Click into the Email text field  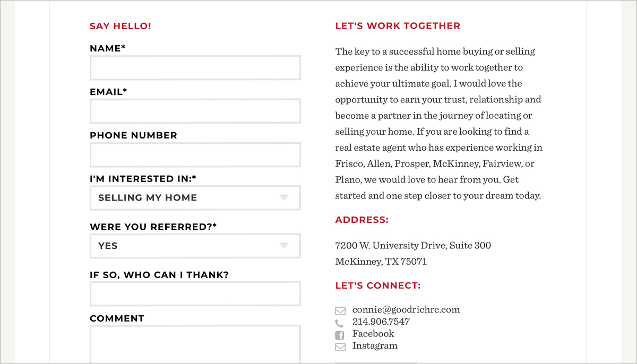pyautogui.click(x=195, y=111)
